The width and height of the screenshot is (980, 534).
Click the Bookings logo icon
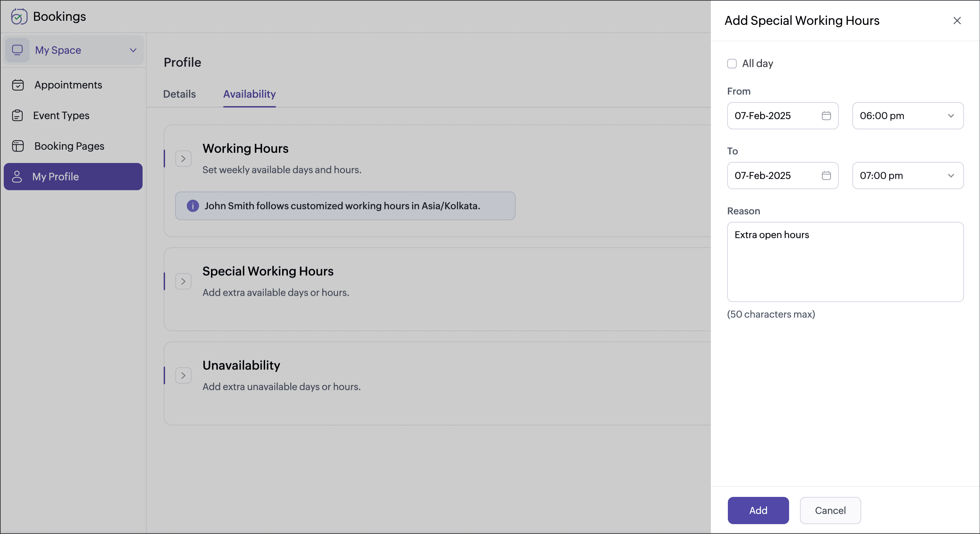[19, 16]
